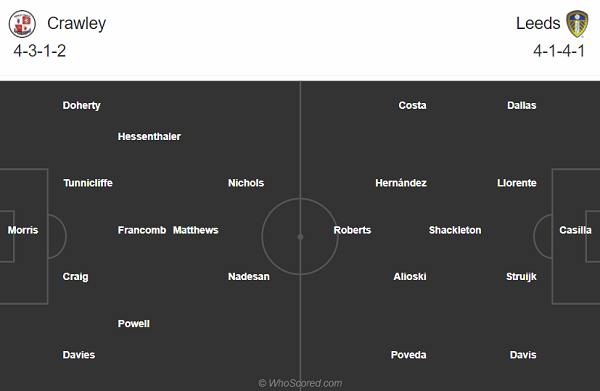Open the Crawley team name link
Image resolution: width=600 pixels, height=391 pixels.
coord(77,24)
